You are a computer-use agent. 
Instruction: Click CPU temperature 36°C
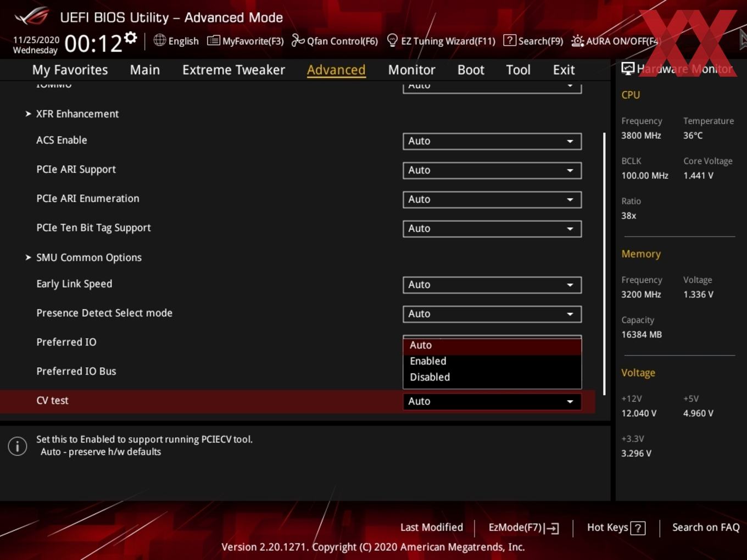tap(693, 136)
